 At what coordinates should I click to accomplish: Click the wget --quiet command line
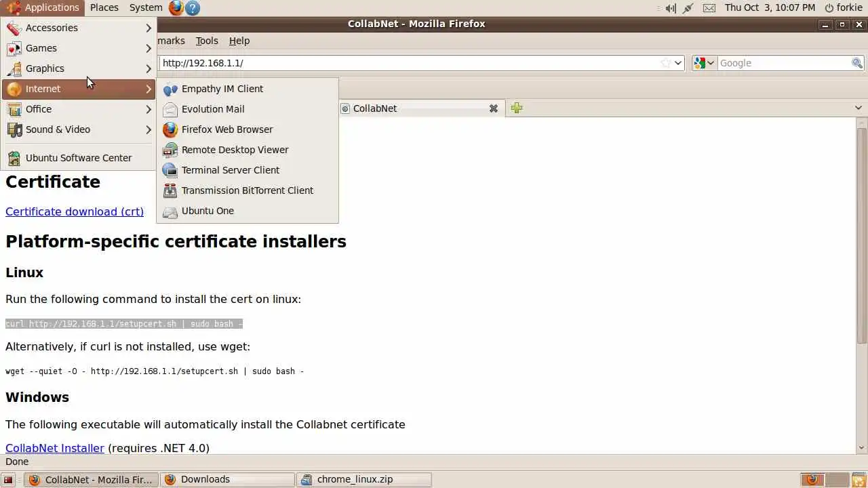click(x=155, y=371)
